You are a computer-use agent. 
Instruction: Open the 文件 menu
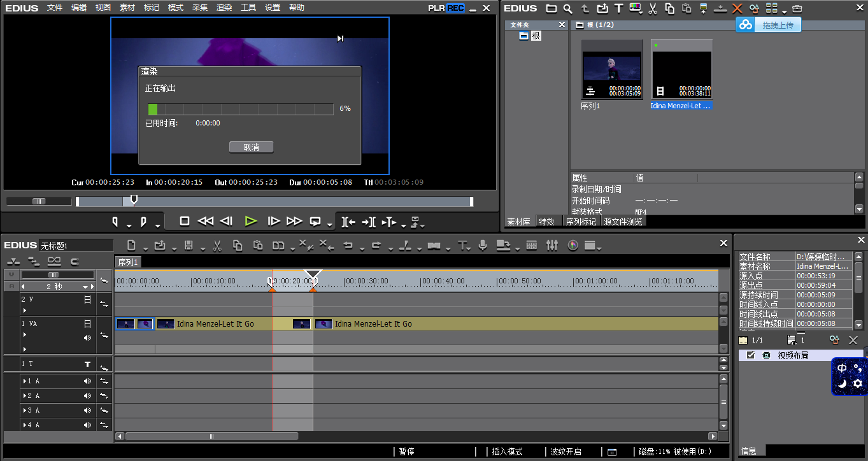pos(55,8)
